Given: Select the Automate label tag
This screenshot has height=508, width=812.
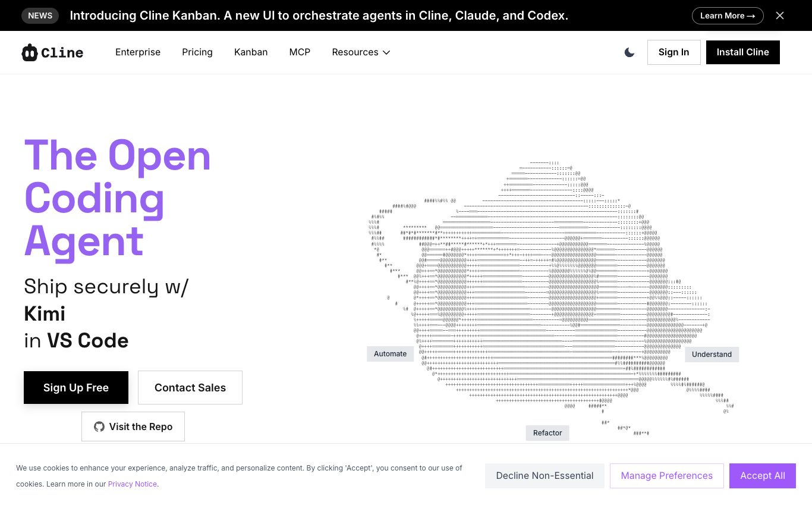Looking at the screenshot, I should [x=390, y=354].
